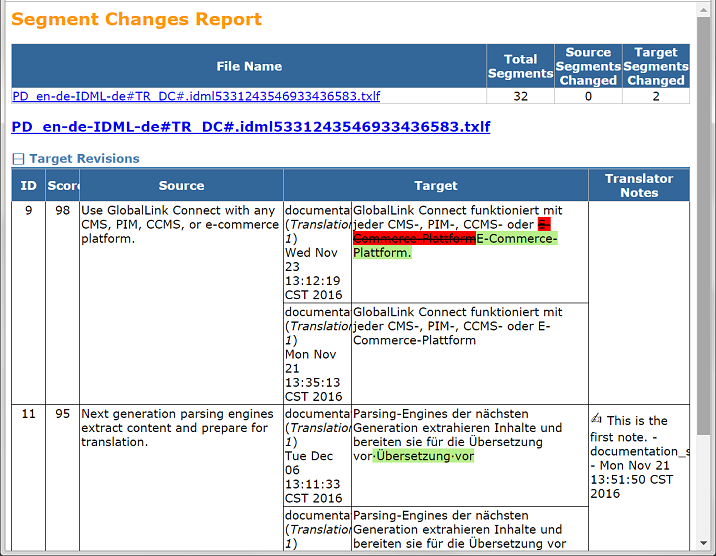Click segment 11 source text cell
716x556 pixels.
[180, 428]
